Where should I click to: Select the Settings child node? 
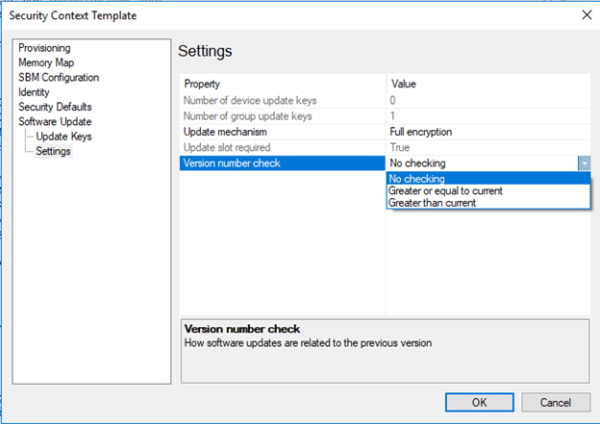(x=53, y=151)
